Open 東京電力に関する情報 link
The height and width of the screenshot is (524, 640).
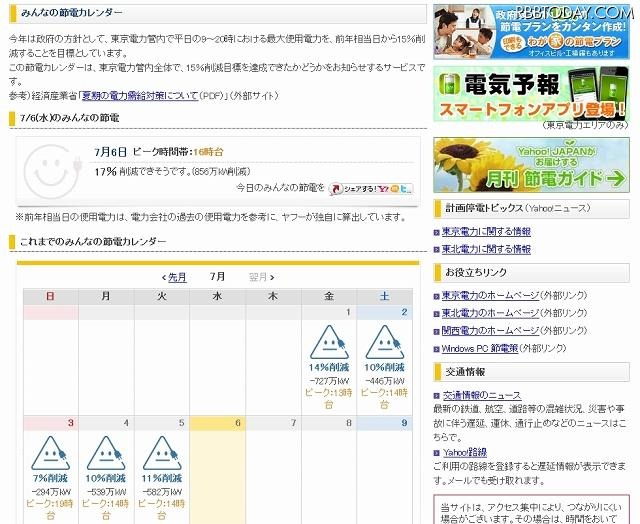[x=487, y=232]
